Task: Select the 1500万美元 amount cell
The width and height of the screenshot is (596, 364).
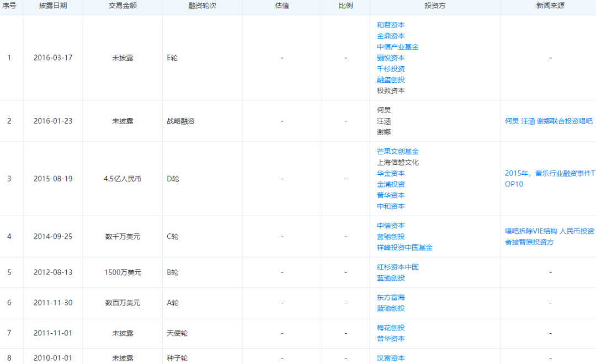Action: pyautogui.click(x=123, y=272)
